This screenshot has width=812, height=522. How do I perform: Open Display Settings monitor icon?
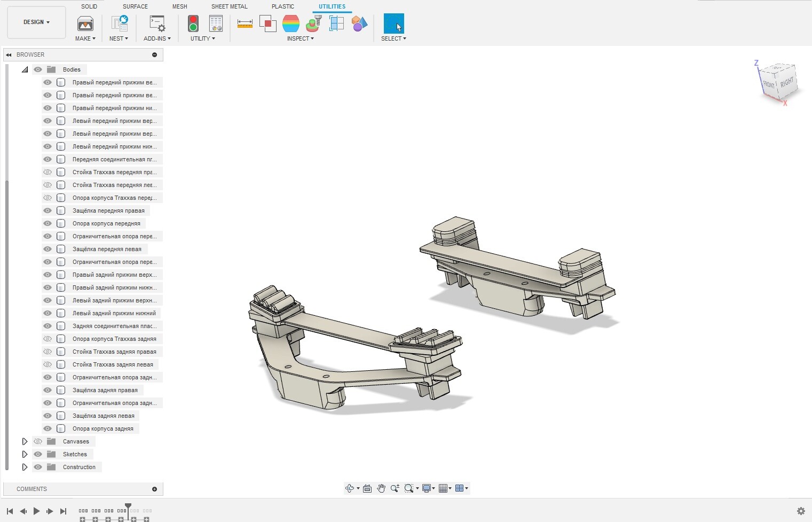pyautogui.click(x=427, y=488)
